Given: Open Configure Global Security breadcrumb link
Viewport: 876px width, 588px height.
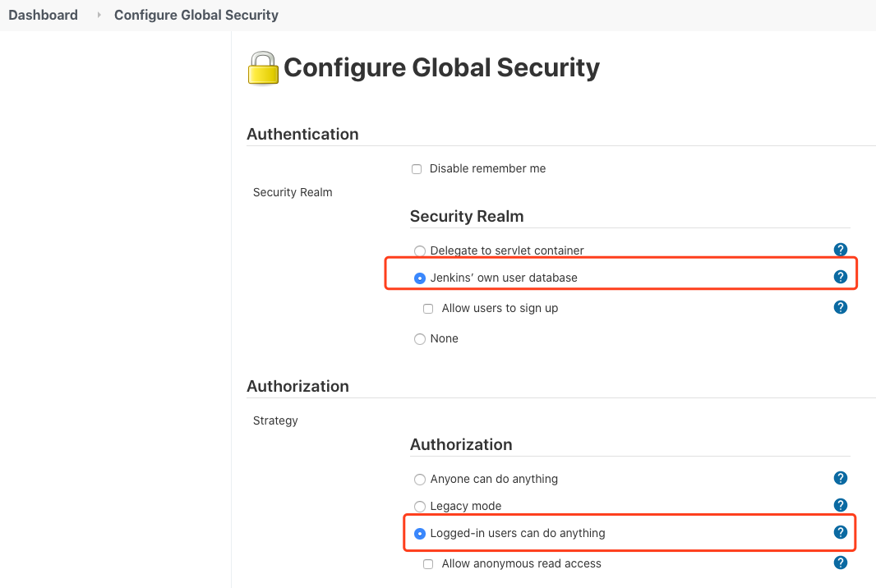Looking at the screenshot, I should [x=196, y=15].
